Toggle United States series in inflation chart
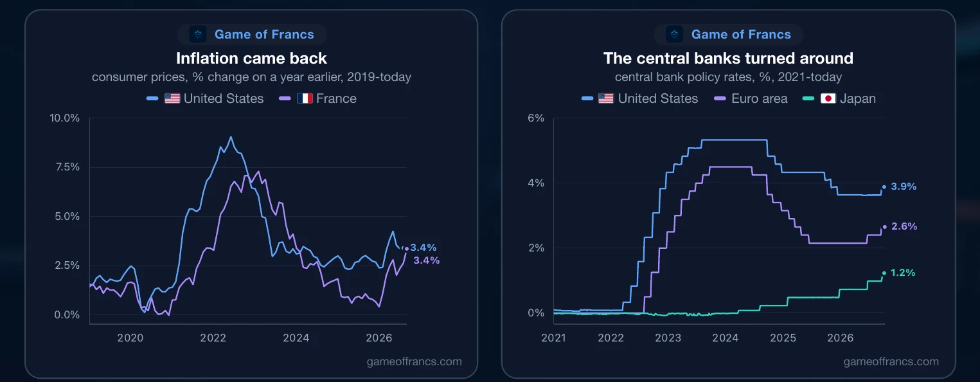 coord(205,98)
